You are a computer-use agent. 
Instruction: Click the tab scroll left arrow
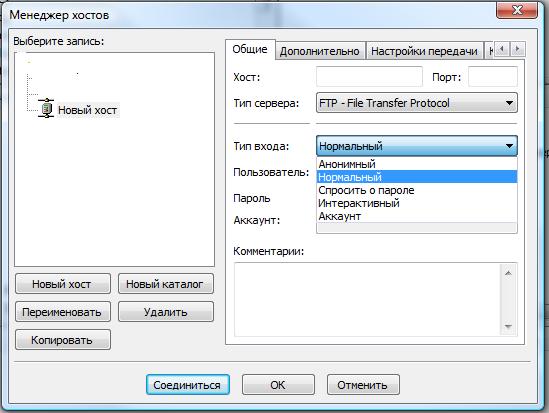[x=502, y=49]
